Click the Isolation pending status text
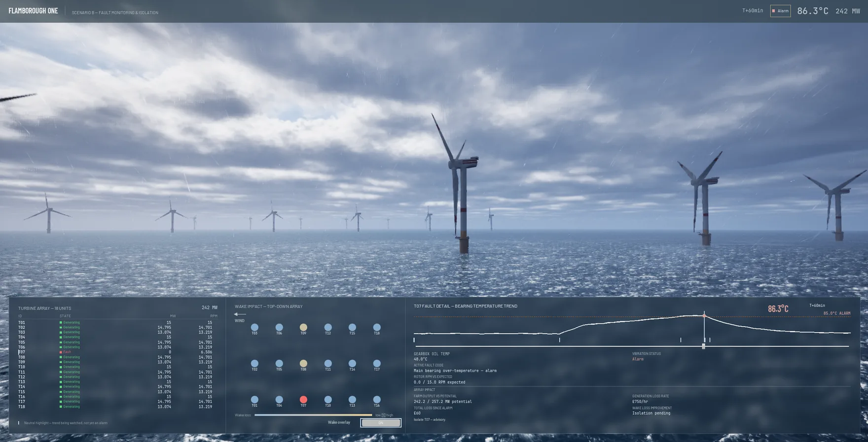 click(651, 413)
